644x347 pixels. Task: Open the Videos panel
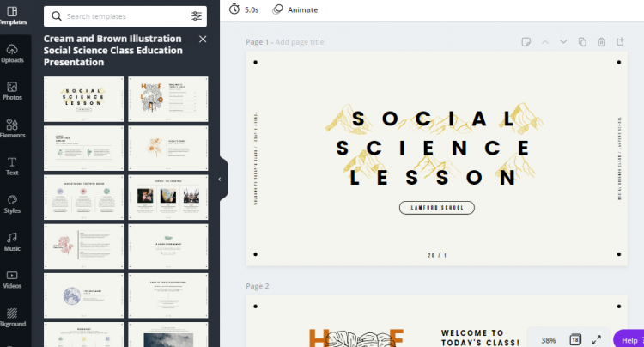tap(13, 279)
